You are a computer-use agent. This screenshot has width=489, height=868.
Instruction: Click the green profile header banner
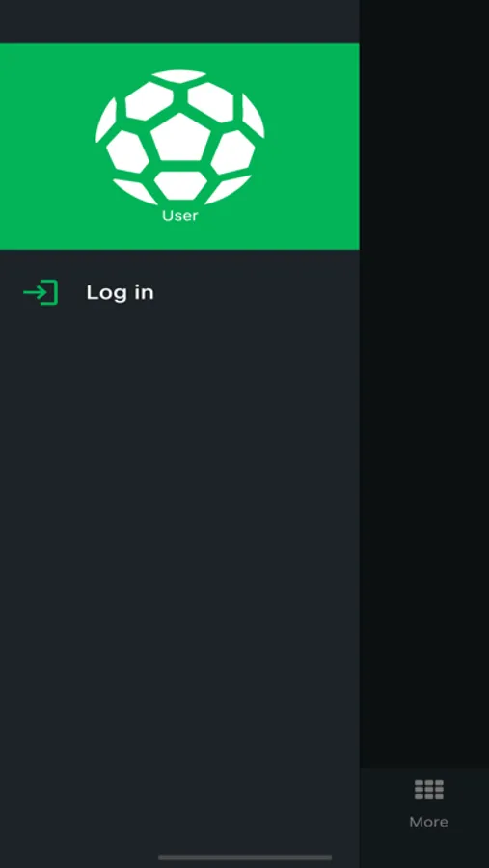point(179,147)
